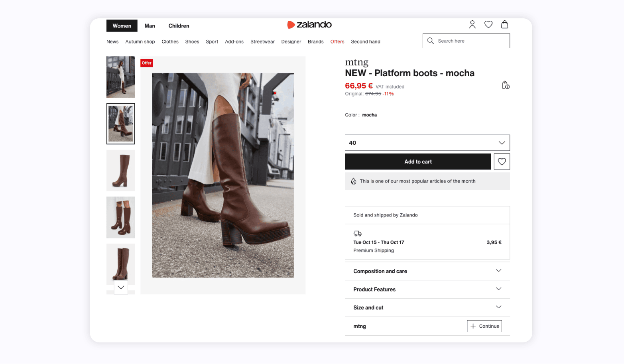Screen dimensions: 624x364
Task: Click the popularity flame icon
Action: (354, 181)
